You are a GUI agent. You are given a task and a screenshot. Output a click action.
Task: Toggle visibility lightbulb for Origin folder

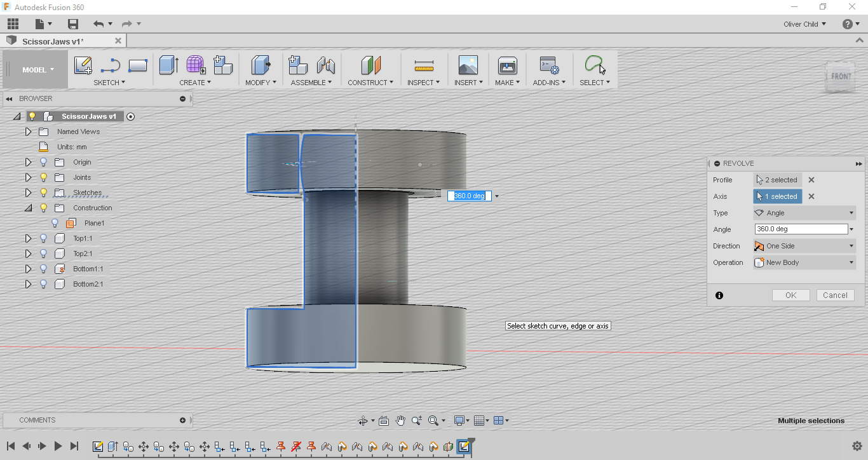(x=44, y=162)
